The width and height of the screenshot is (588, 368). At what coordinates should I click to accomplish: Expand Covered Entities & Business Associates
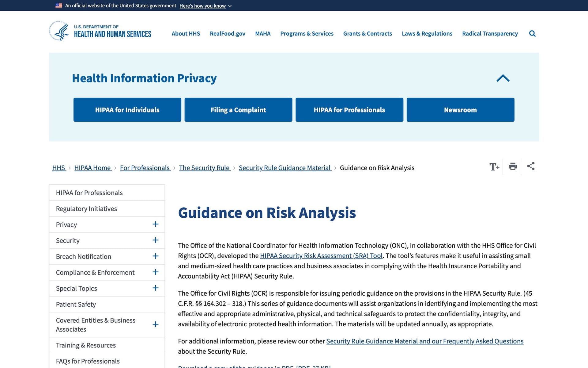(156, 324)
